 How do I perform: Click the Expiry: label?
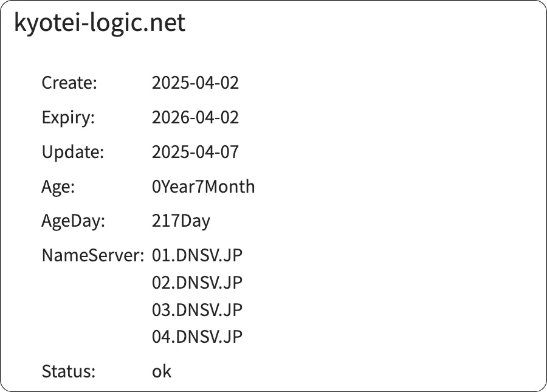pyautogui.click(x=68, y=117)
